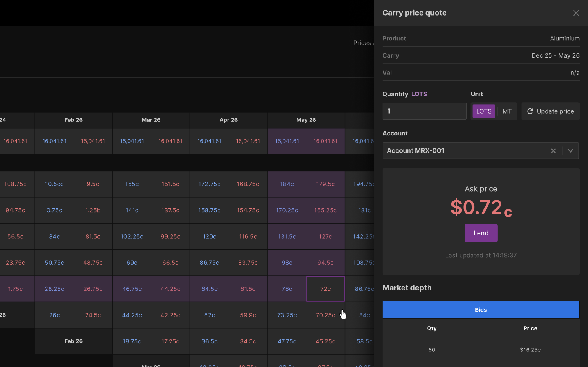588x367 pixels.
Task: Select the highlighted 72c ask cell
Action: pos(325,289)
